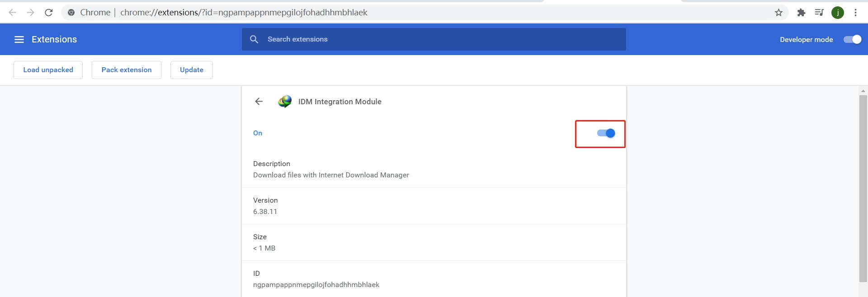868x297 pixels.
Task: Click the 'Version' heading
Action: click(265, 200)
